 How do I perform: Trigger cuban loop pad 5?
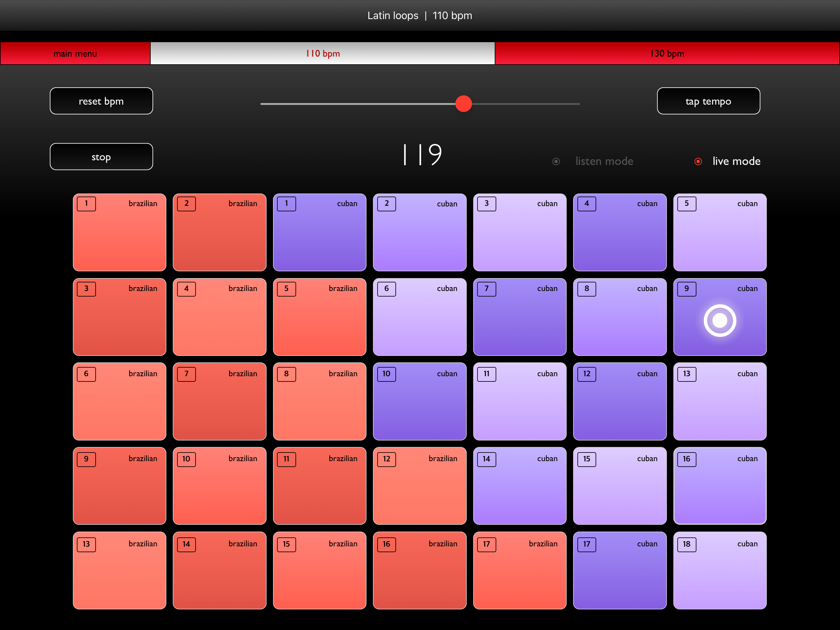pos(719,233)
